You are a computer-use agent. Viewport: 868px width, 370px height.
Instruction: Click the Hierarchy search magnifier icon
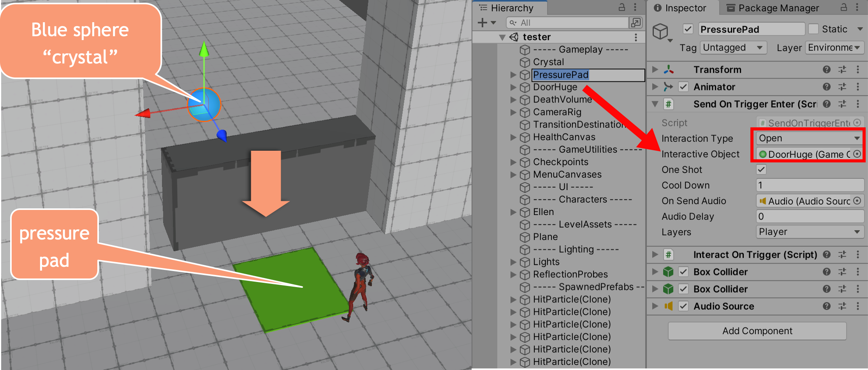point(512,23)
